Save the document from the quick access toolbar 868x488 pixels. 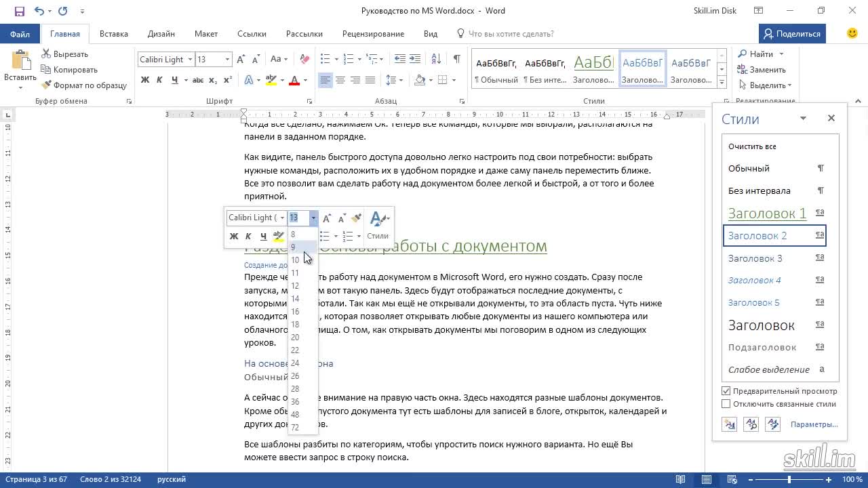[x=19, y=11]
